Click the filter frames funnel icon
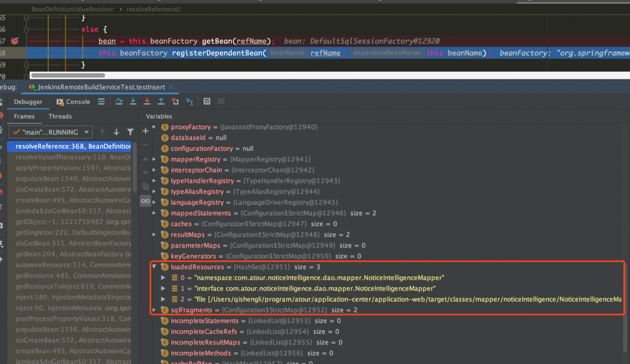Viewport: 630px width, 364px height. coord(130,132)
